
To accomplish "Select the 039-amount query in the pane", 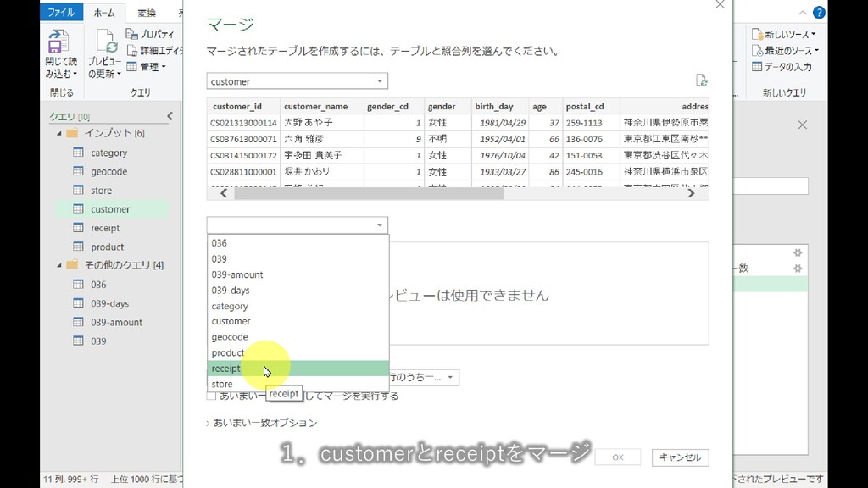I will coord(116,322).
